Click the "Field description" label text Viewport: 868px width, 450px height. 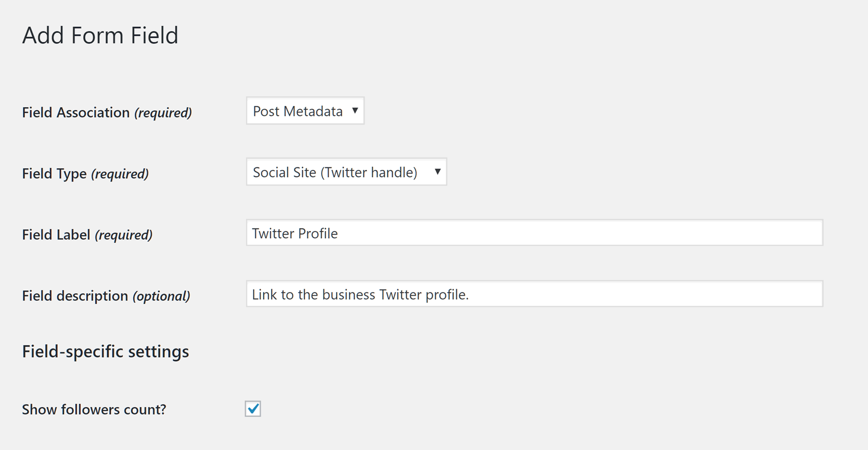75,296
